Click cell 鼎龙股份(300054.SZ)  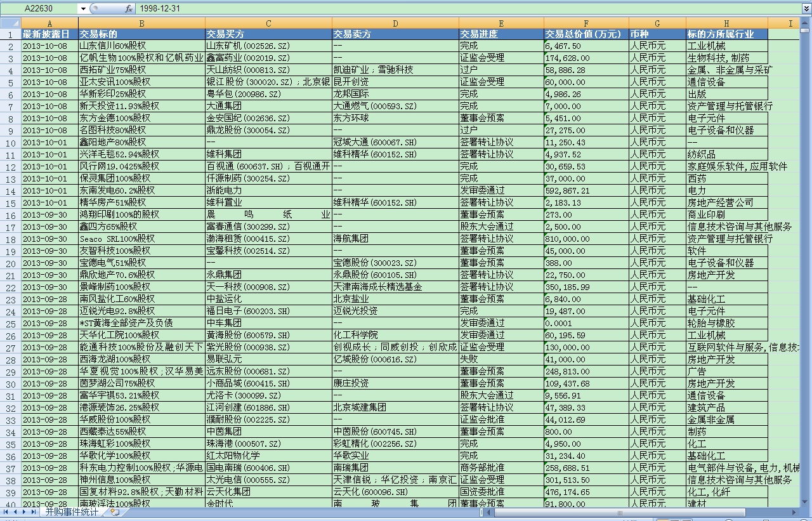point(268,131)
